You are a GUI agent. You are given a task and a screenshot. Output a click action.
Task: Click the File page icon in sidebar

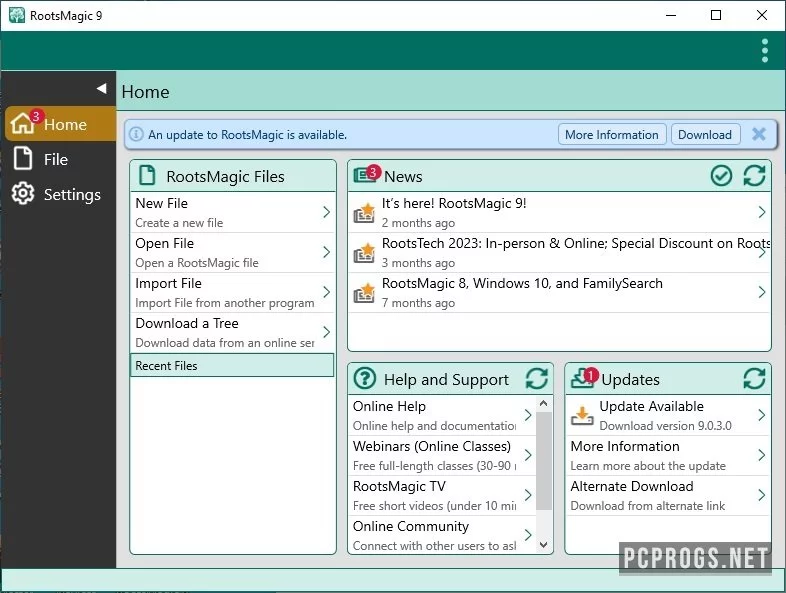(x=23, y=158)
